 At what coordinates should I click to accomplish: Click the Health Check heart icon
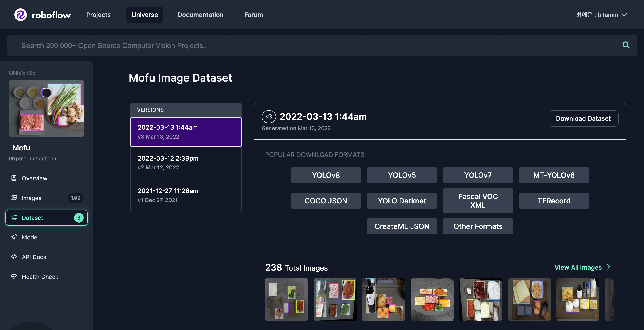pyautogui.click(x=14, y=277)
